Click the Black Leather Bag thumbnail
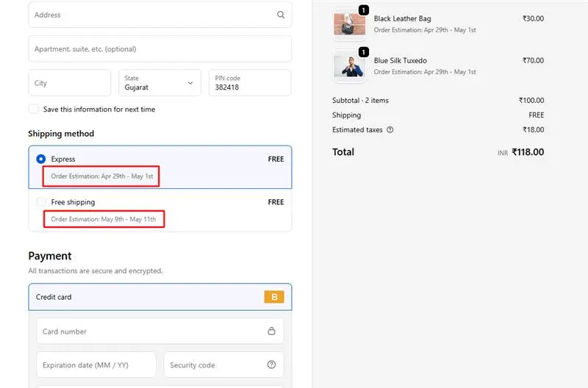 (350, 24)
